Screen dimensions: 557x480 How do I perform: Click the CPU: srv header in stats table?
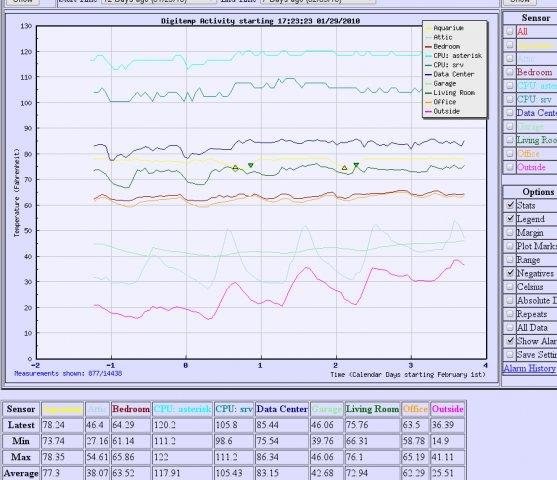pos(234,409)
